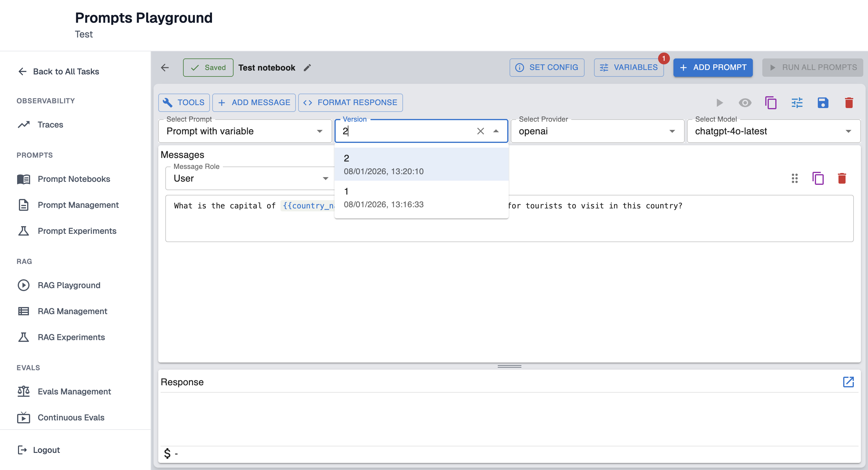The width and height of the screenshot is (868, 470).
Task: Delete the user message with its trash icon
Action: tap(841, 178)
